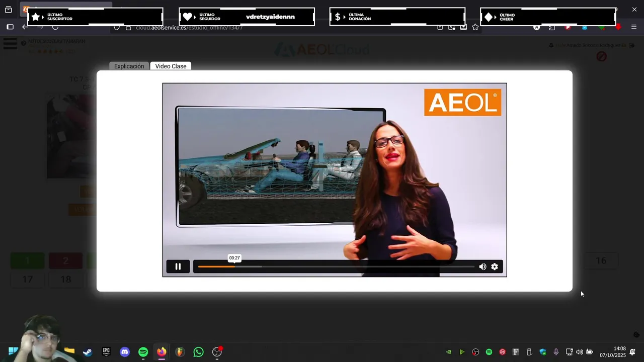Open WhatsApp from the taskbar

click(x=198, y=352)
